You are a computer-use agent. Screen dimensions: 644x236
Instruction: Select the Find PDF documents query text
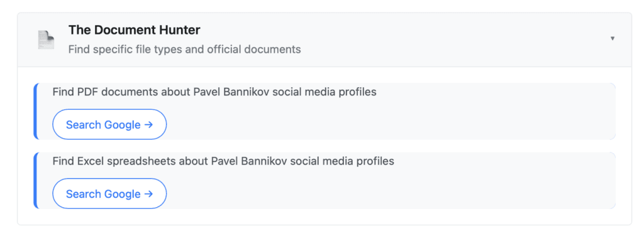(x=214, y=92)
